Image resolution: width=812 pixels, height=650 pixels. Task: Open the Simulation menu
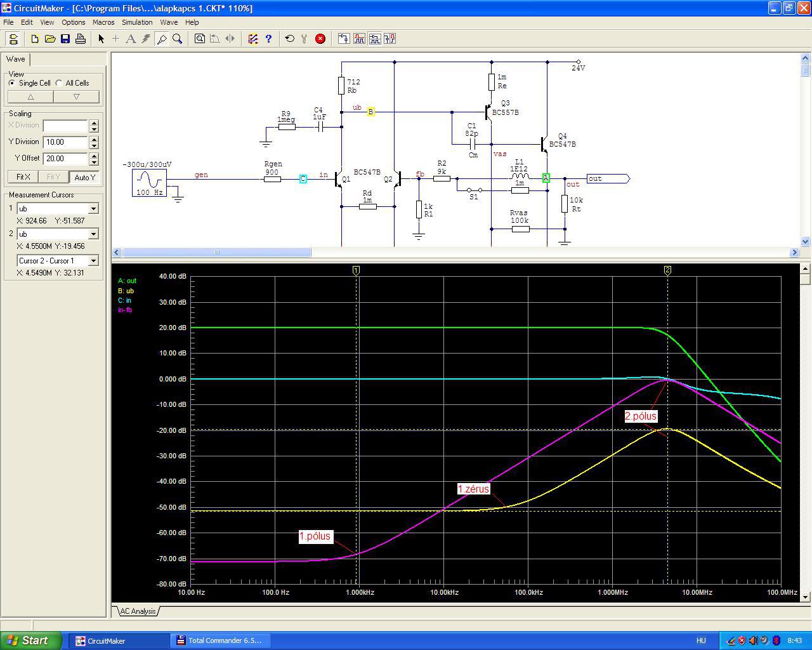tap(137, 22)
